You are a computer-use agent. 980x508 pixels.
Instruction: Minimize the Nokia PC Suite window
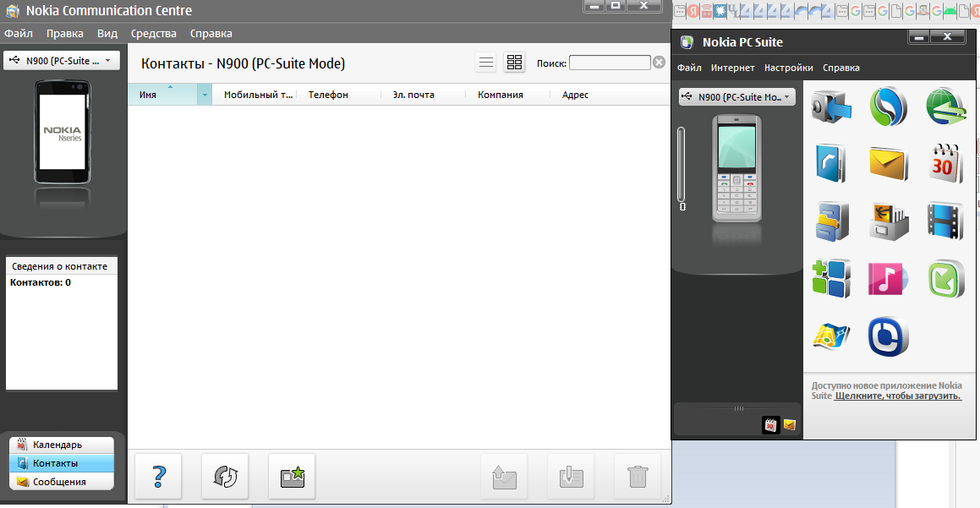click(x=919, y=37)
